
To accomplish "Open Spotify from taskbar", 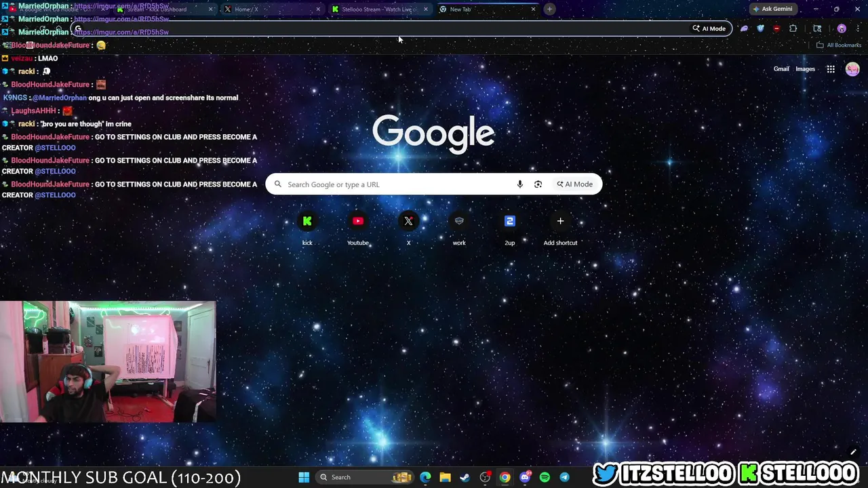I will tap(545, 477).
